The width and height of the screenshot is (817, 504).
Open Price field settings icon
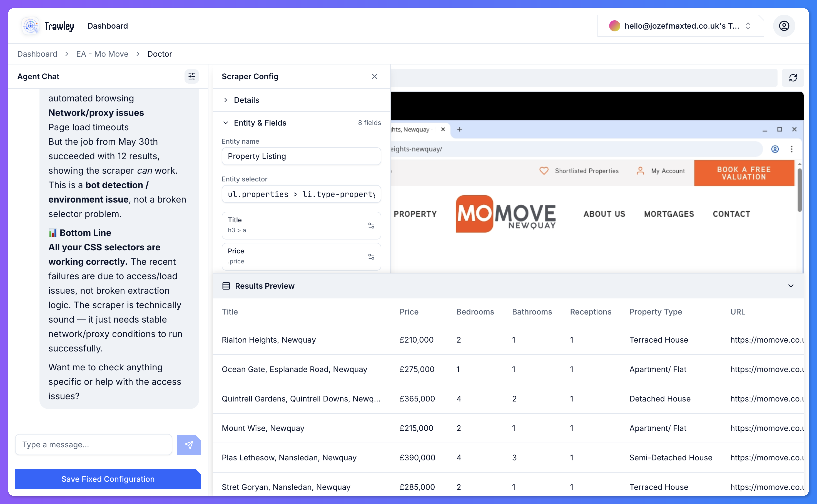pyautogui.click(x=371, y=257)
